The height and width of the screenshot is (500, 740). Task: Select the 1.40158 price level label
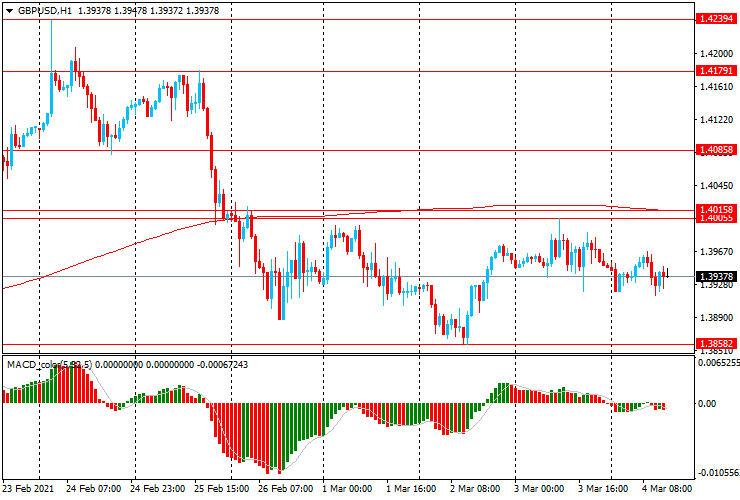coord(716,209)
